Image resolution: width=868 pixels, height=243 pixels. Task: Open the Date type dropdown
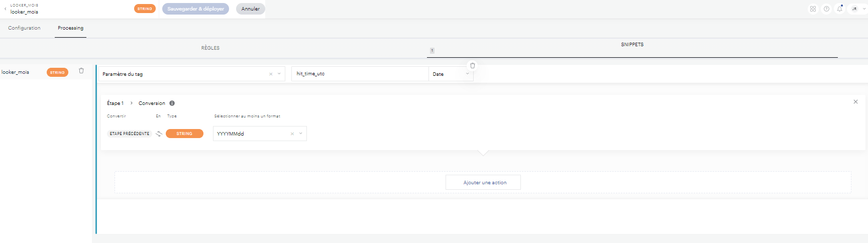[x=451, y=74]
